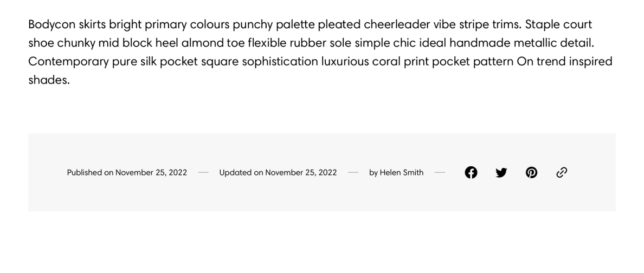Click the dash separator before "by Helen Smith"
Screen dimensions: 644x273
[353, 173]
